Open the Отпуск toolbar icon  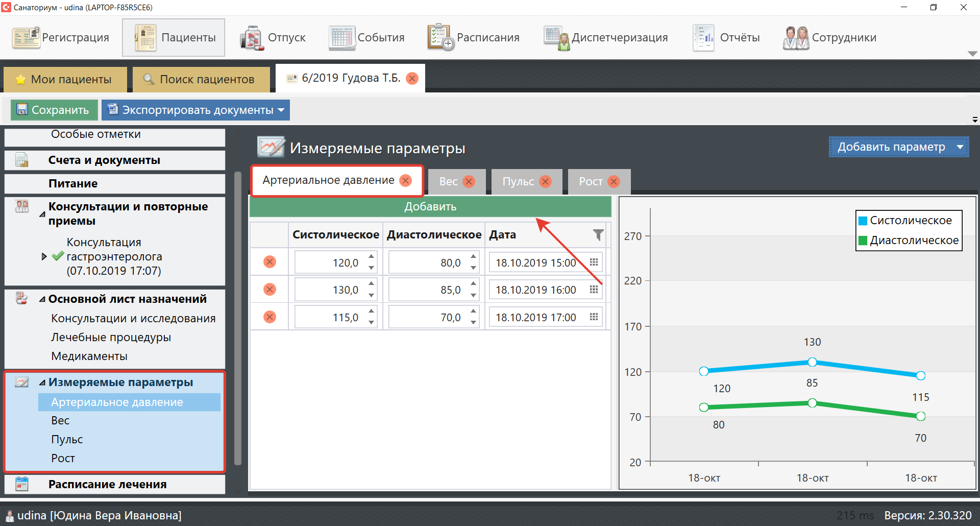tap(252, 38)
